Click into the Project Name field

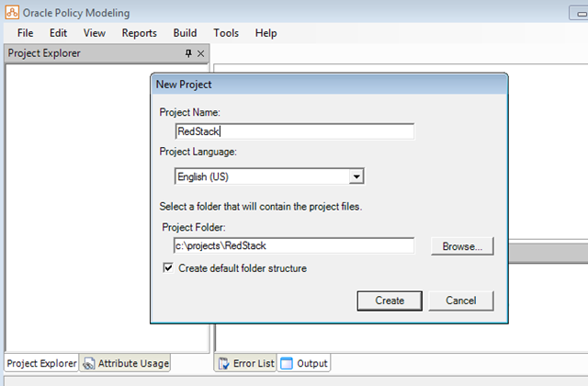tap(294, 131)
